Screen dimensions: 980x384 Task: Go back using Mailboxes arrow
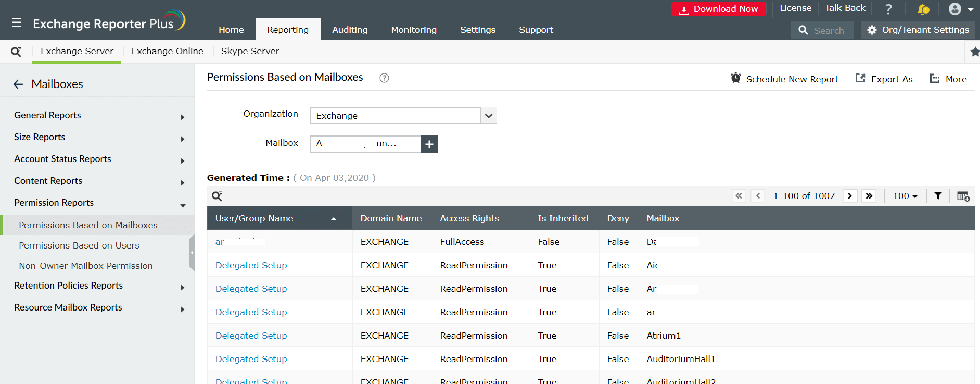[18, 84]
